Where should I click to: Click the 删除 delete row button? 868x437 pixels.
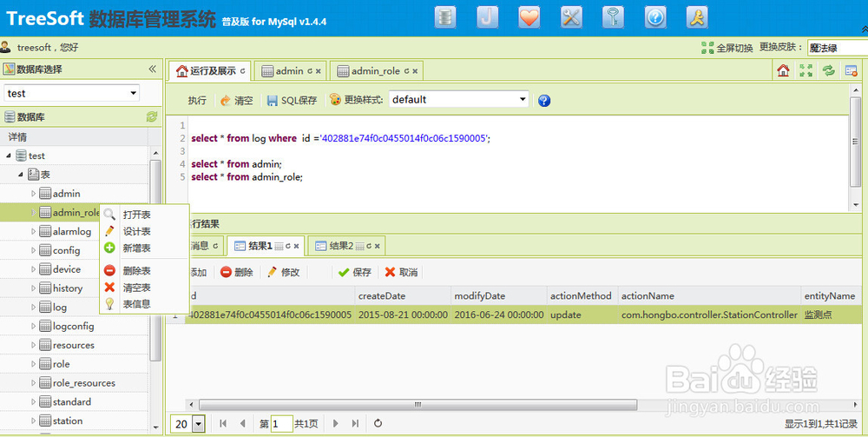tap(236, 272)
